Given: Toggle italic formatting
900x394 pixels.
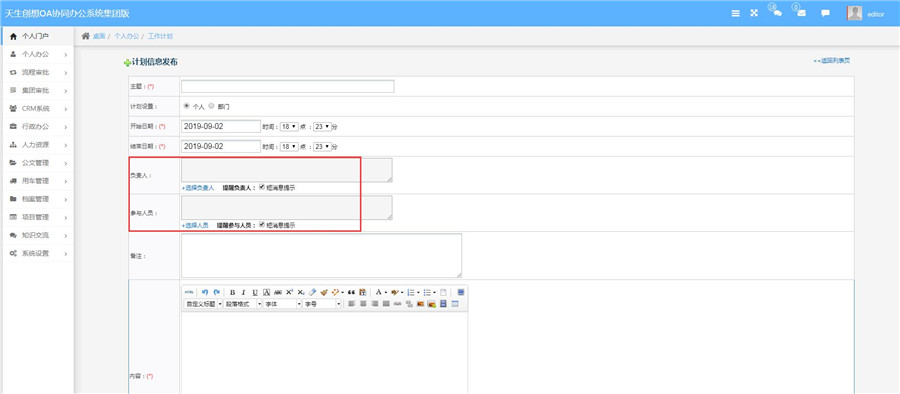Looking at the screenshot, I should point(243,292).
